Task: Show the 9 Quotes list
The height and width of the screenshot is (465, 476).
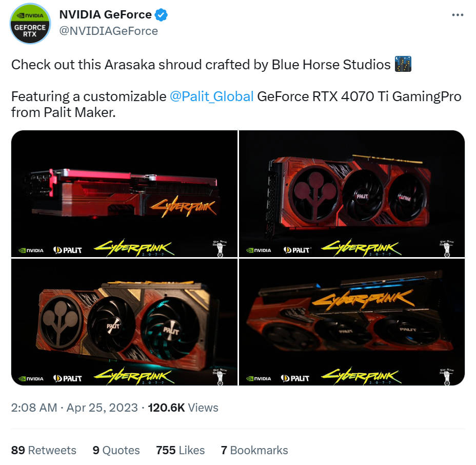Action: (116, 450)
